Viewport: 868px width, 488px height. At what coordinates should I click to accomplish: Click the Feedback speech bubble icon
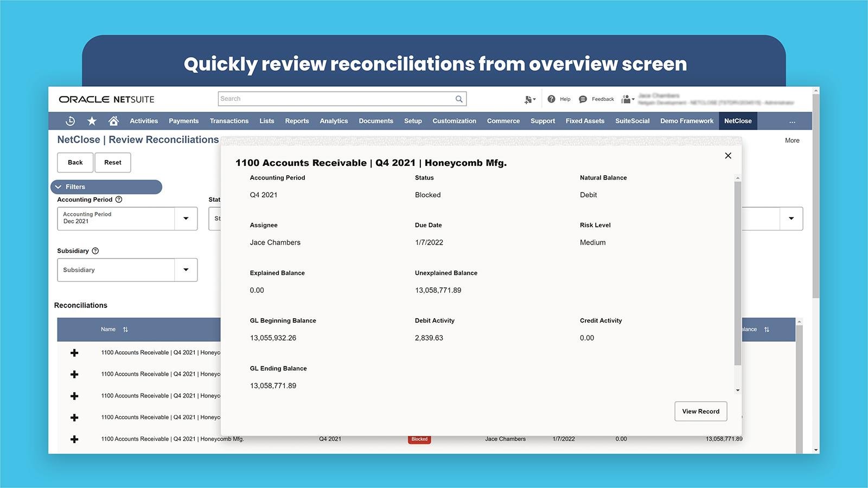pos(583,99)
